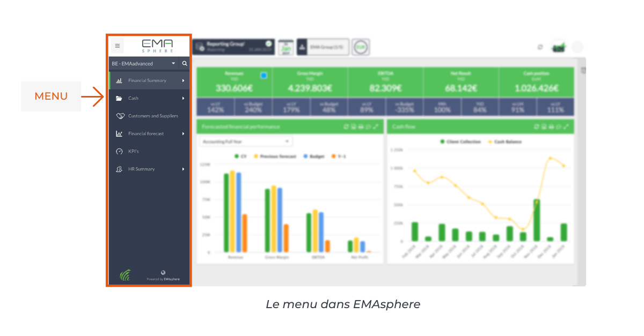Click the Powered by EMAsphere link
Screen dimensions: 644x336
pyautogui.click(x=164, y=278)
